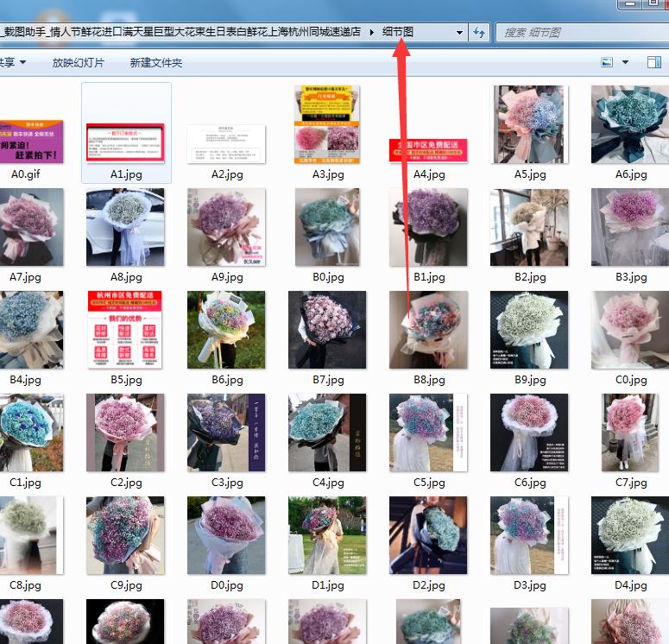Select the B6.jpg thumbnail
The width and height of the screenshot is (669, 644).
[226, 330]
